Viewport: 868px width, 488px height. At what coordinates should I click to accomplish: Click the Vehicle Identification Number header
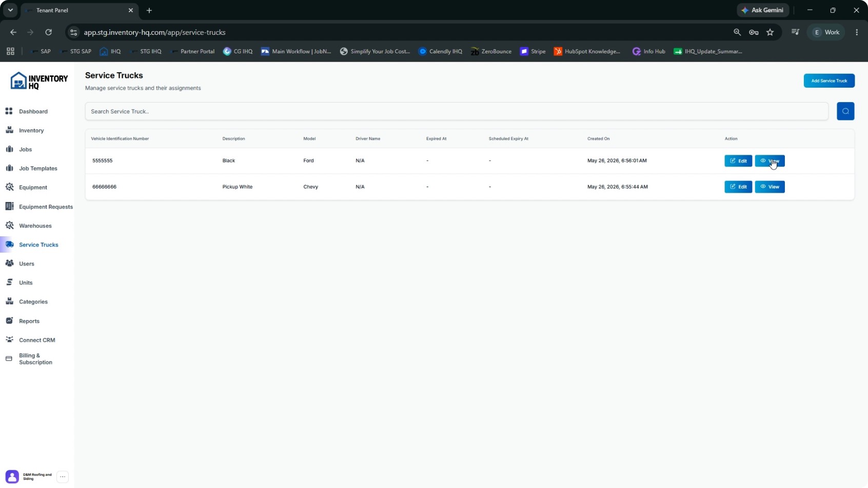click(x=120, y=138)
